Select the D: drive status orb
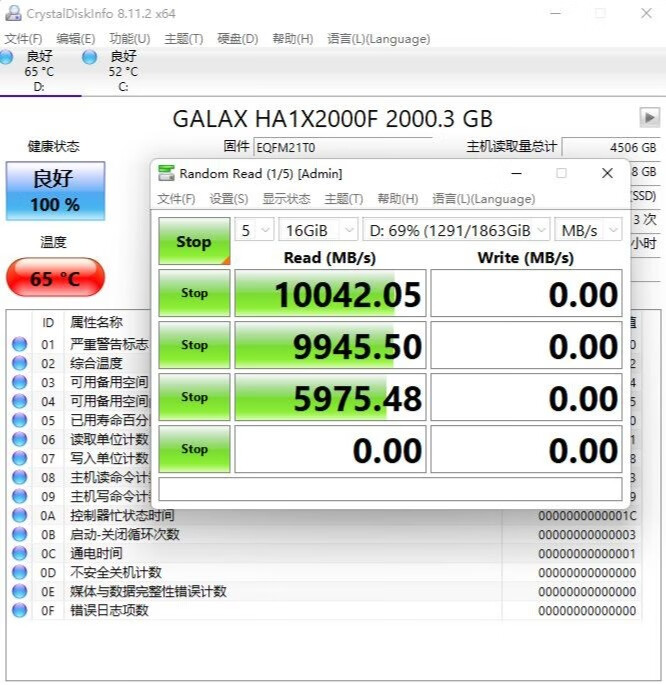 tap(6, 57)
